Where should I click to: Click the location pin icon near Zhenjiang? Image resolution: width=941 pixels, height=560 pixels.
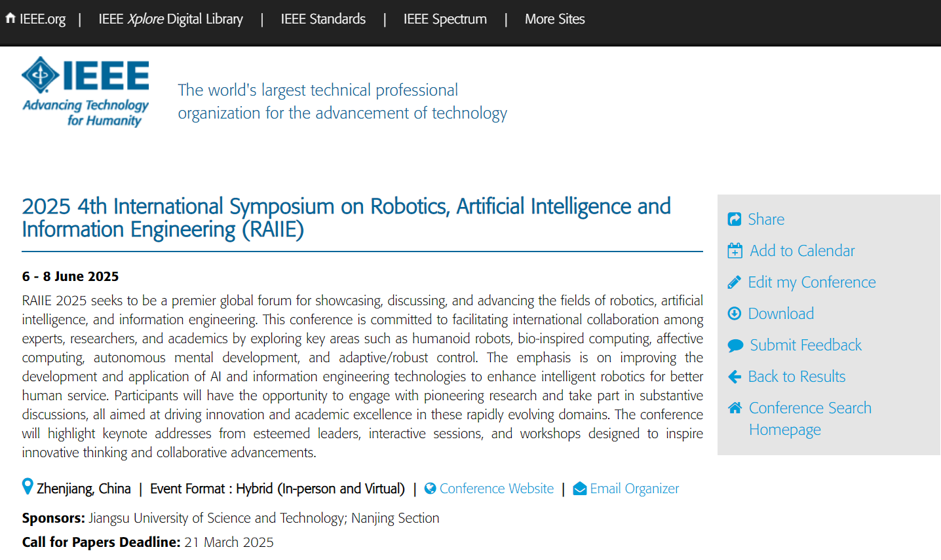pyautogui.click(x=28, y=487)
